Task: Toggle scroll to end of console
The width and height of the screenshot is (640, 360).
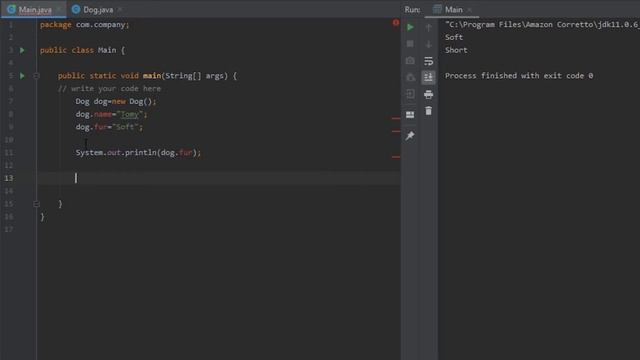Action: point(429,77)
